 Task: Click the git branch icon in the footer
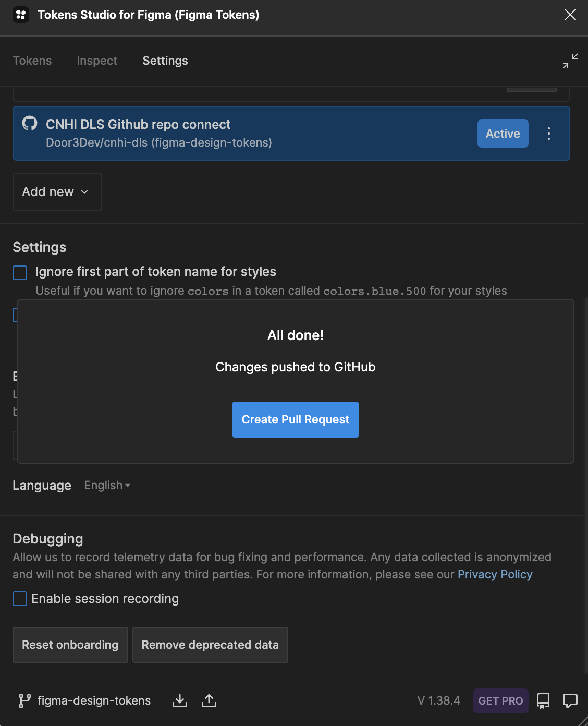(x=24, y=700)
